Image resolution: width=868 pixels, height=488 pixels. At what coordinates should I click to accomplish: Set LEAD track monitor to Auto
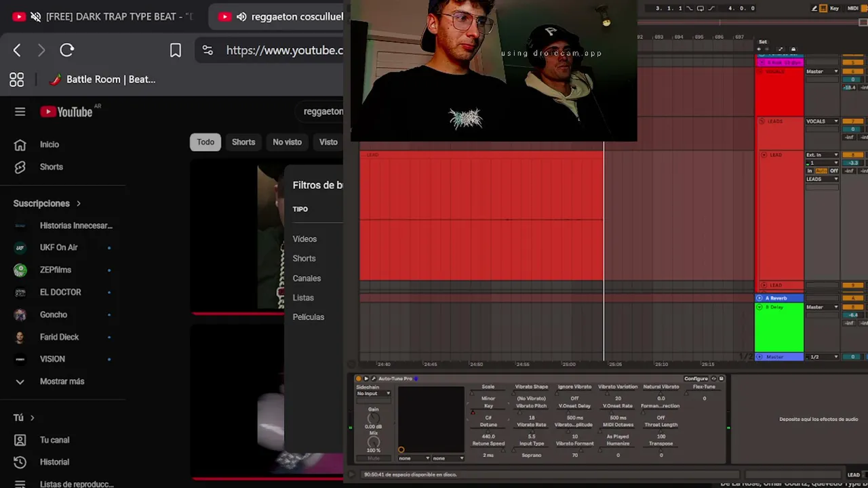tap(821, 171)
